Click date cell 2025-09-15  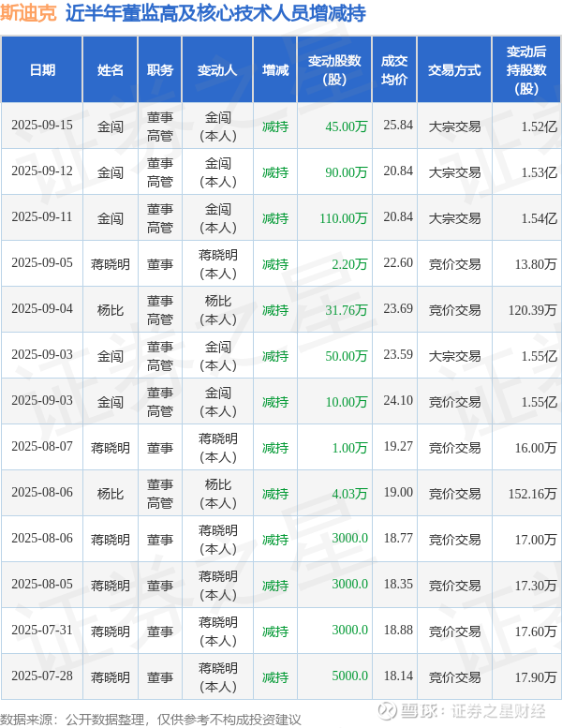[x=42, y=126]
